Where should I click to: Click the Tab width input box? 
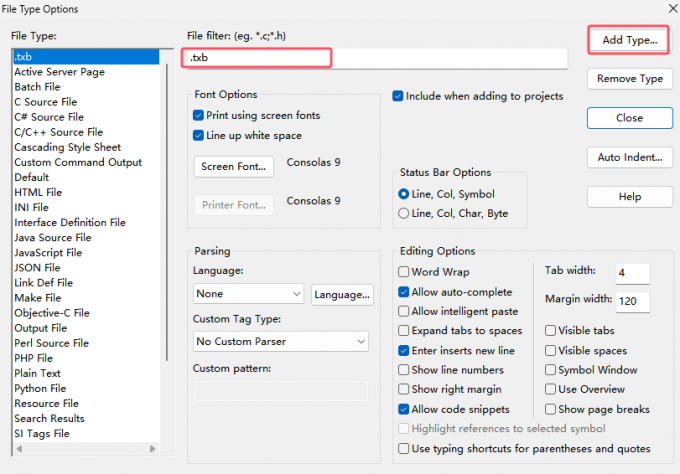click(x=632, y=273)
